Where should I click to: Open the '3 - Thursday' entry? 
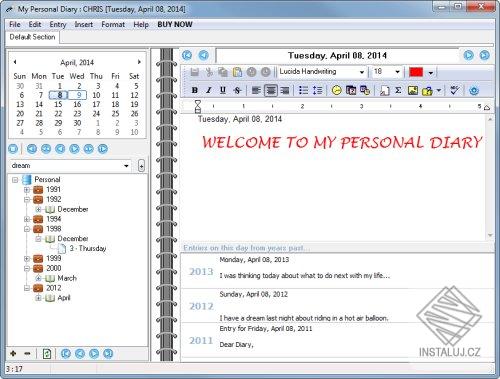pos(88,248)
